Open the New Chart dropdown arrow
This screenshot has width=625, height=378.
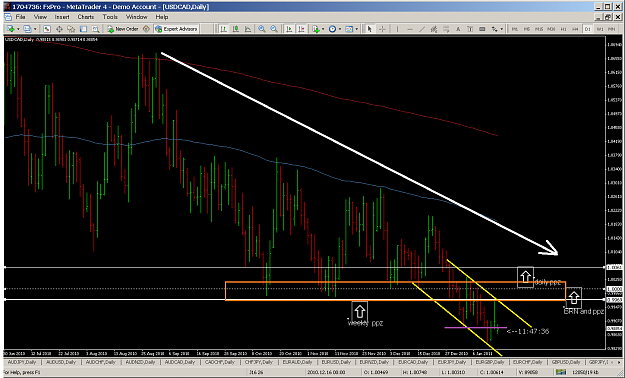(x=18, y=29)
